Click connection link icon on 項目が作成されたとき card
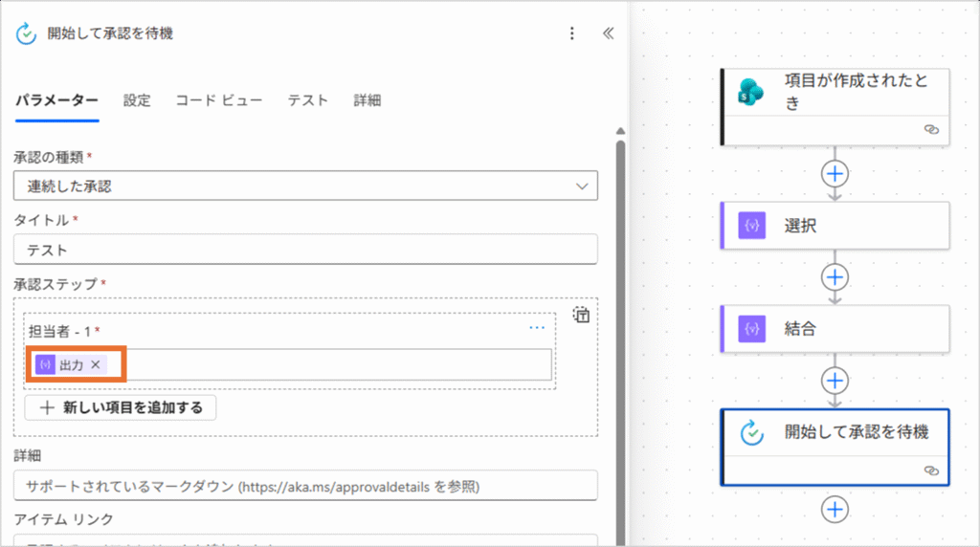Image resolution: width=980 pixels, height=547 pixels. (931, 129)
